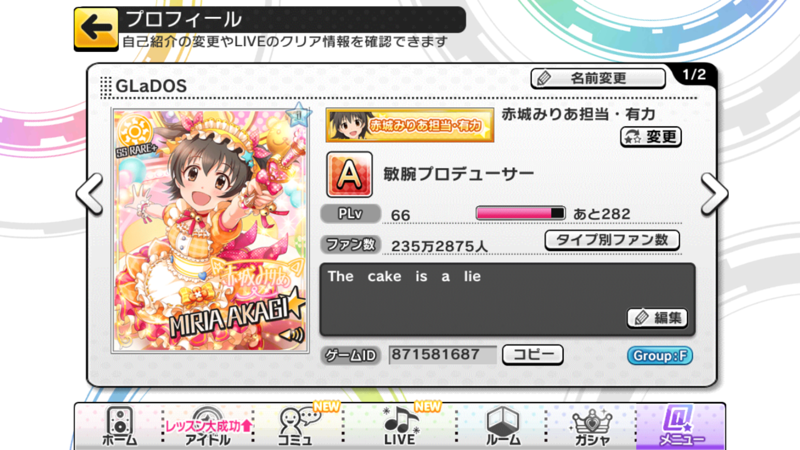
Task: Copy the game ID with コピー
Action: coord(533,355)
